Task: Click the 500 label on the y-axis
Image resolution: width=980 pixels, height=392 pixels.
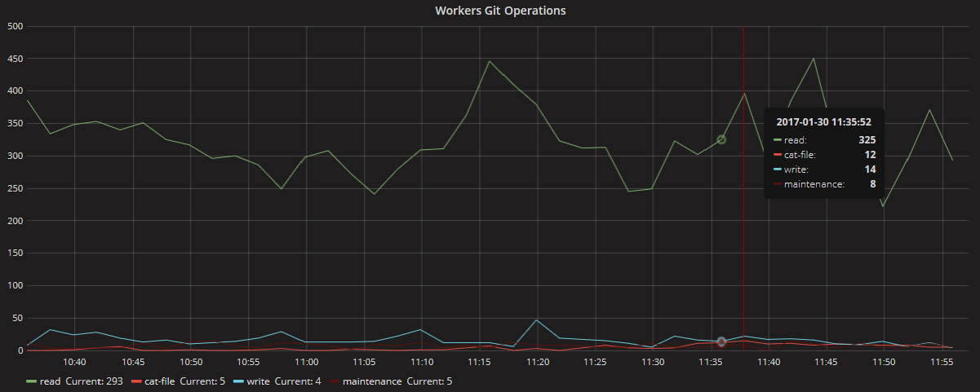Action: click(13, 26)
